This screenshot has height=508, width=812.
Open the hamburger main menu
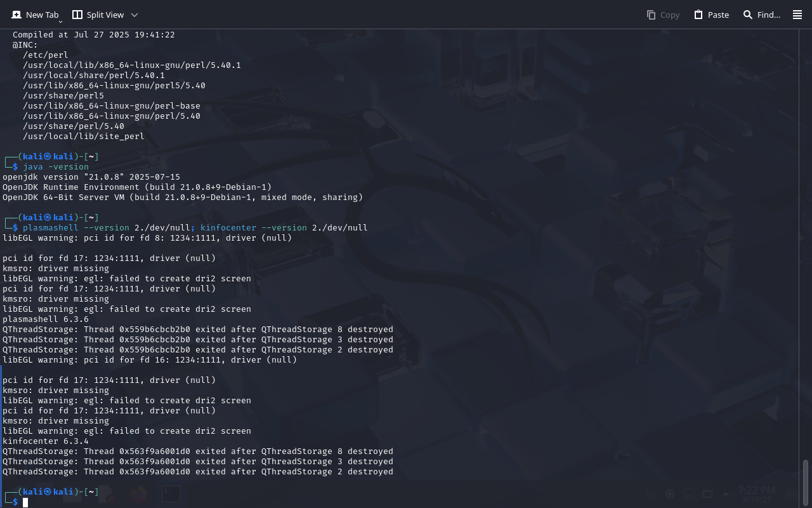coord(797,15)
